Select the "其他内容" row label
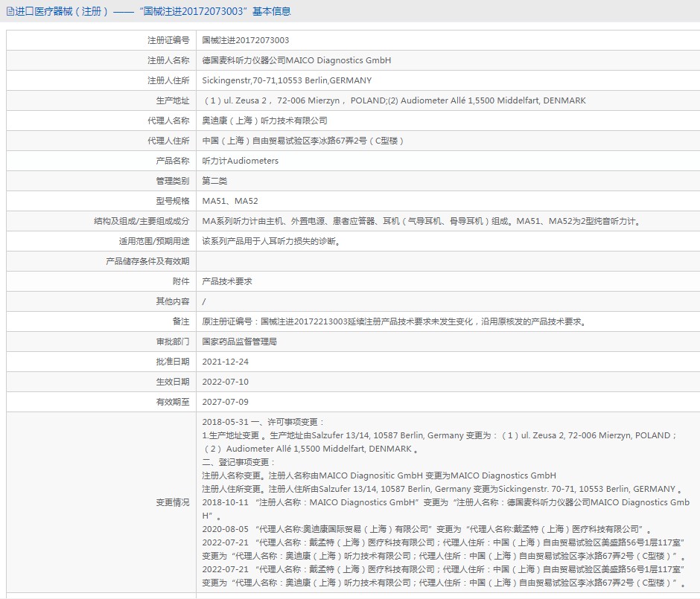The image size is (700, 599). tap(173, 301)
